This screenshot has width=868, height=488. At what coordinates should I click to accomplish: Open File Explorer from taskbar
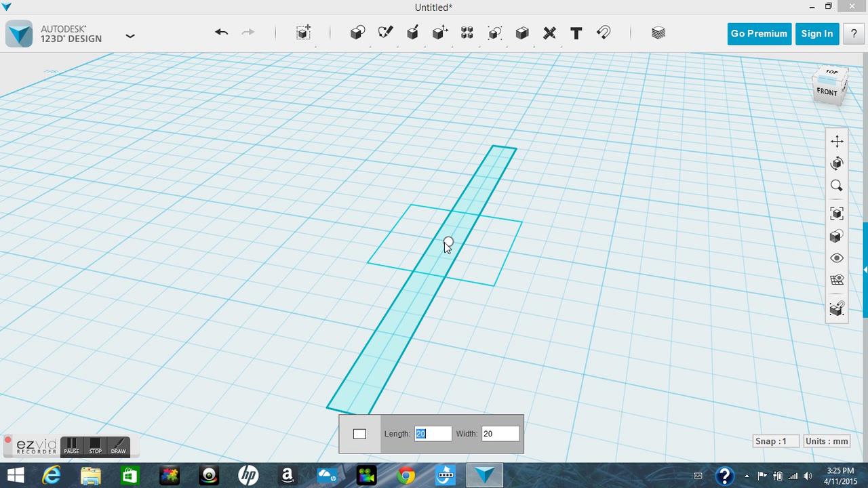point(91,476)
